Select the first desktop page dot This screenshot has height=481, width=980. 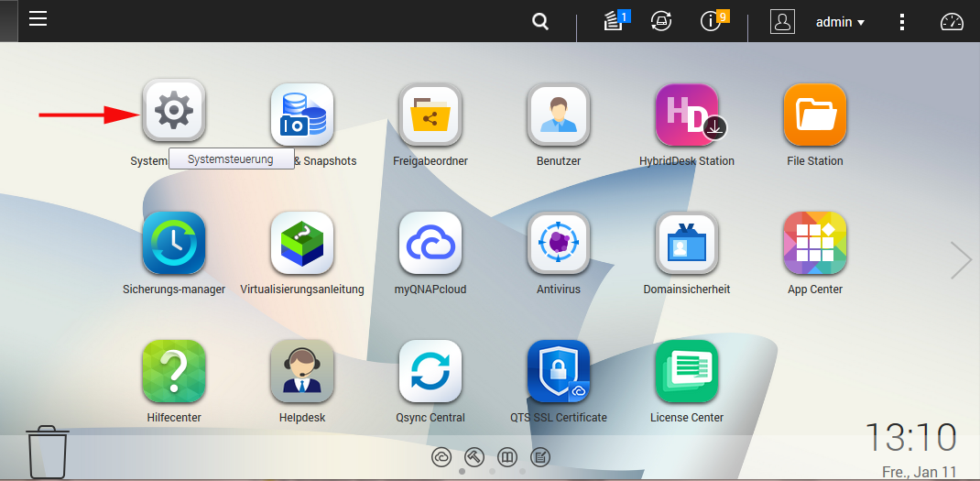(462, 471)
